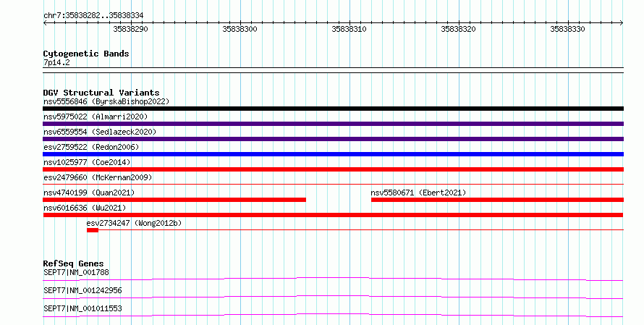
Task: Click ruler tick label 35838330
Action: point(567,29)
